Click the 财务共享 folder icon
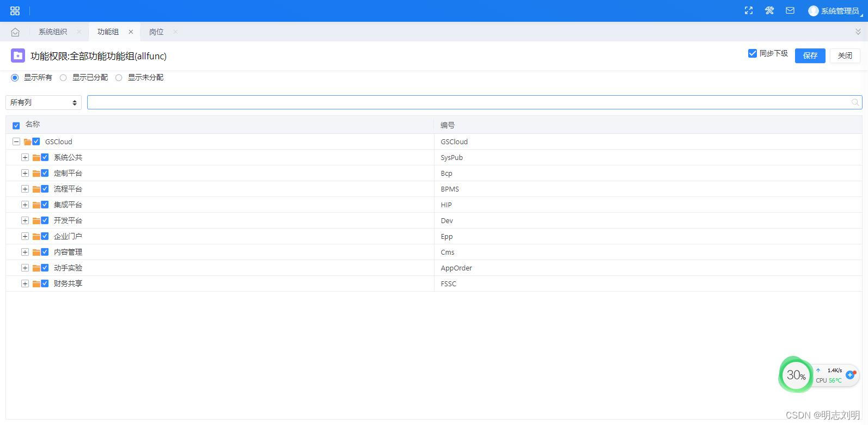868x425 pixels. point(36,284)
